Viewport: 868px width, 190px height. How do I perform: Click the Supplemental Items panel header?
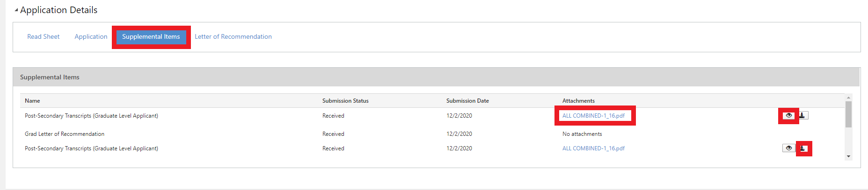click(x=50, y=77)
